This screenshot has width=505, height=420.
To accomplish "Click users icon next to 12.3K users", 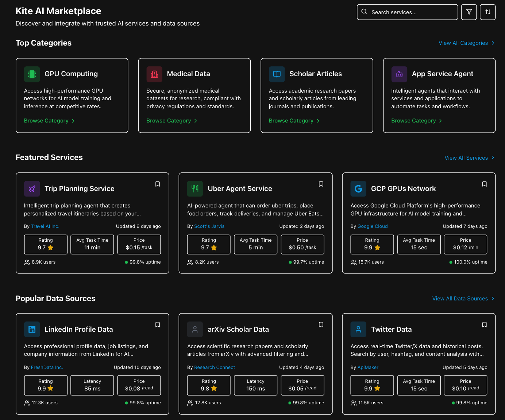I will (27, 403).
